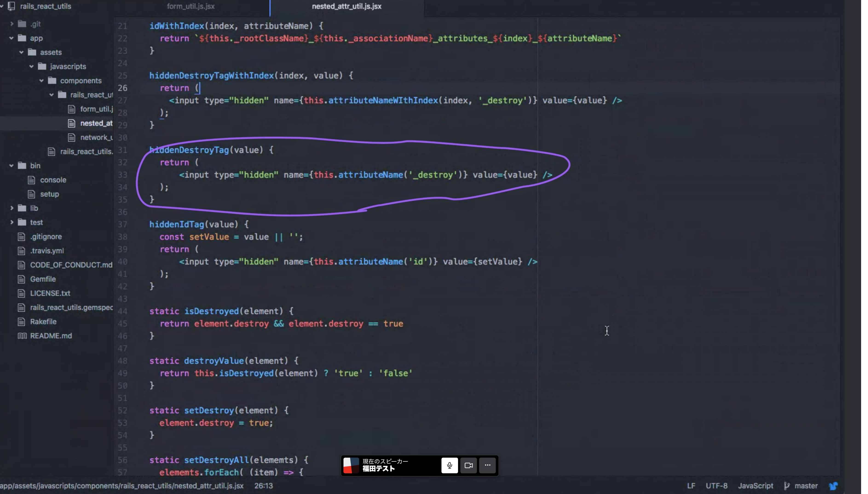
Task: Open more options ellipsis in speaker overlay
Action: coord(487,465)
